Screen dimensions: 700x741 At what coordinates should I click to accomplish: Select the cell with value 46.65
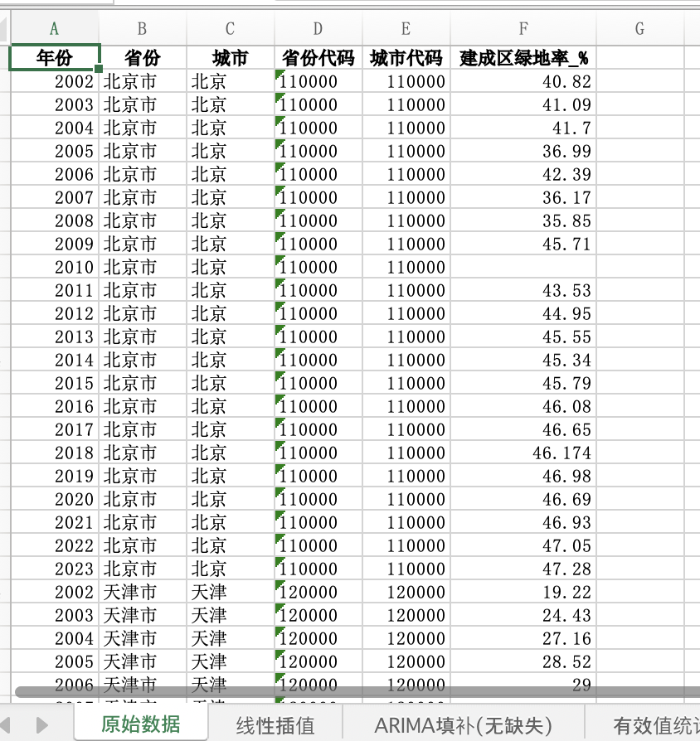(x=523, y=429)
